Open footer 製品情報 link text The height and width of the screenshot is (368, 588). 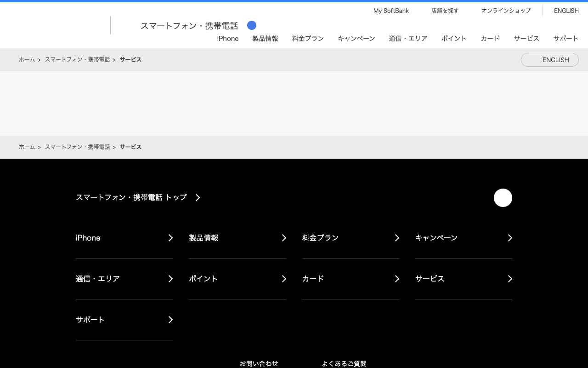click(x=204, y=238)
